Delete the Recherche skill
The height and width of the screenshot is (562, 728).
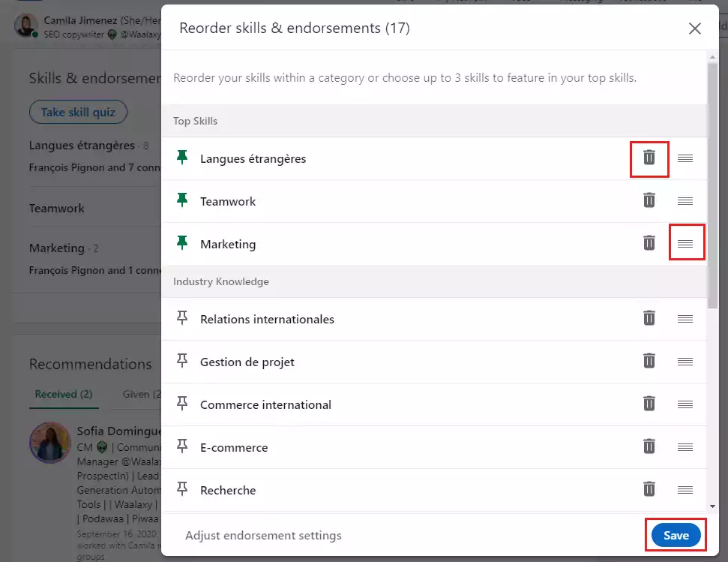[x=649, y=489]
